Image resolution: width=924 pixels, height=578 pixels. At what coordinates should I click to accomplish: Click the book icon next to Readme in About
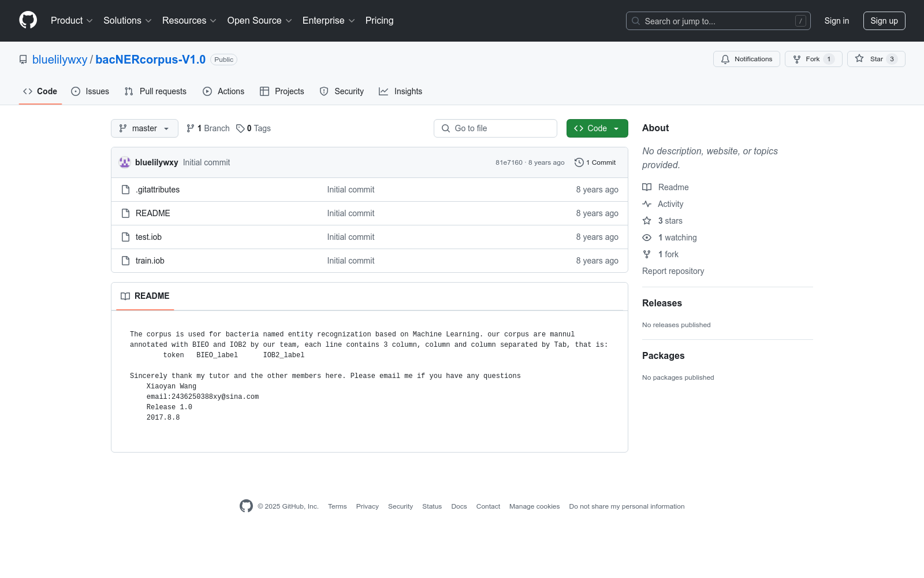tap(647, 187)
